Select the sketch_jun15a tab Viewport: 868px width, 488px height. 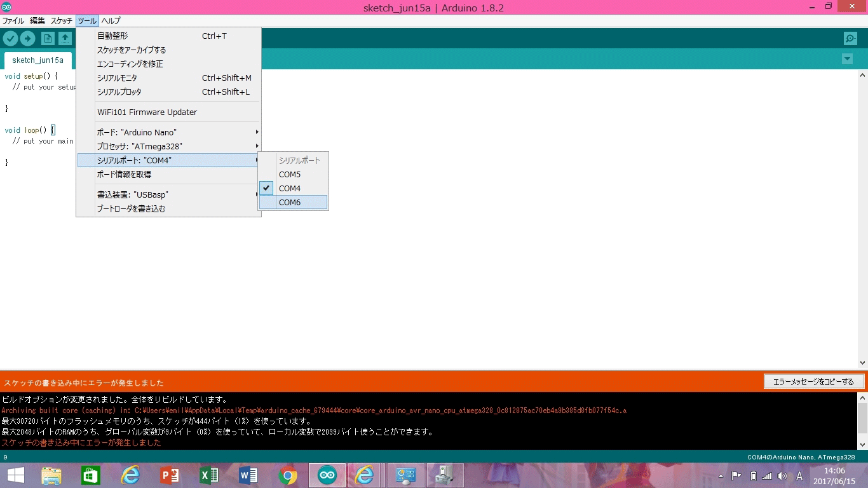click(x=38, y=60)
